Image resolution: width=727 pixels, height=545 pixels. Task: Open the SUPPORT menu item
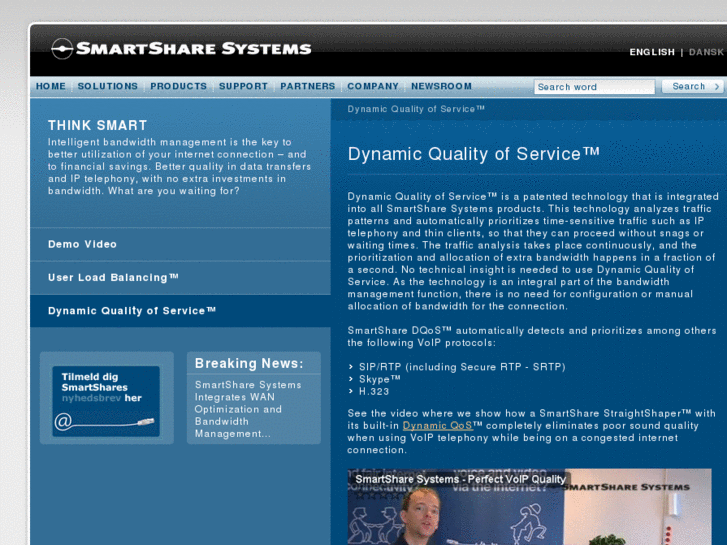(x=243, y=86)
